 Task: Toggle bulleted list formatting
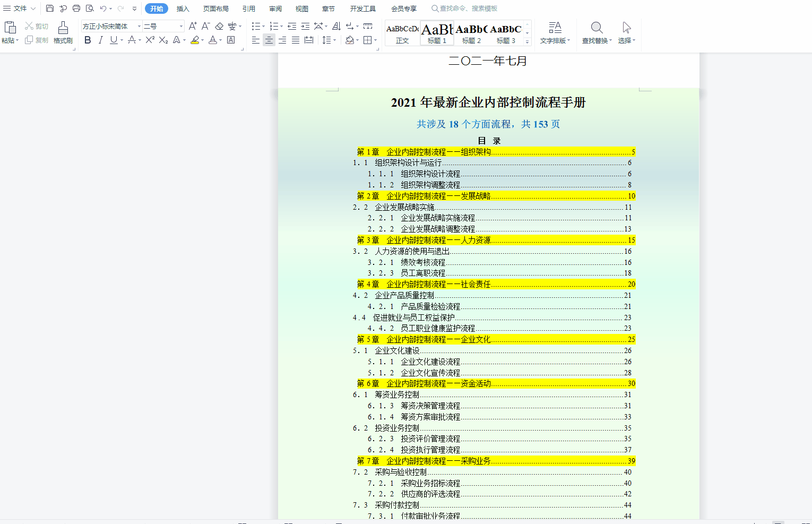255,25
